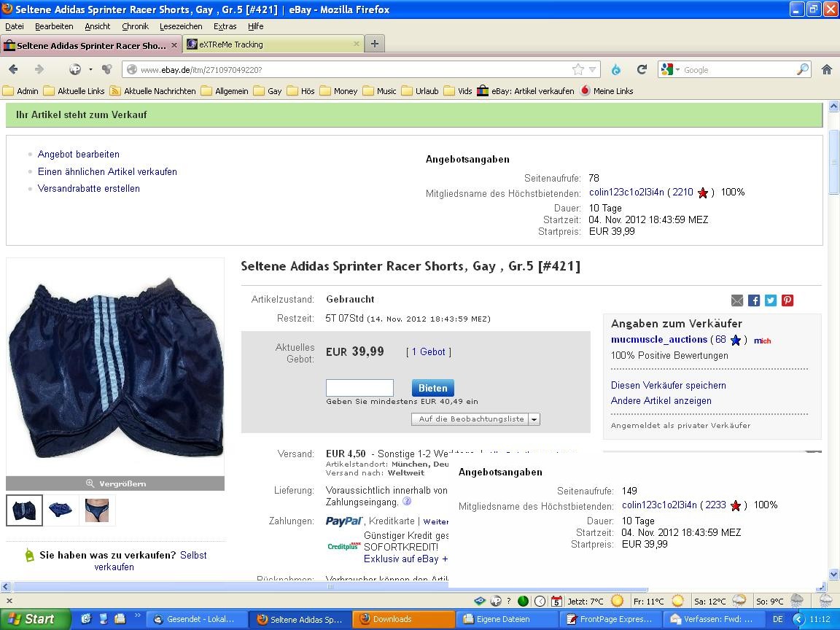Share the listing via email icon
This screenshot has width=840, height=630.
737,300
